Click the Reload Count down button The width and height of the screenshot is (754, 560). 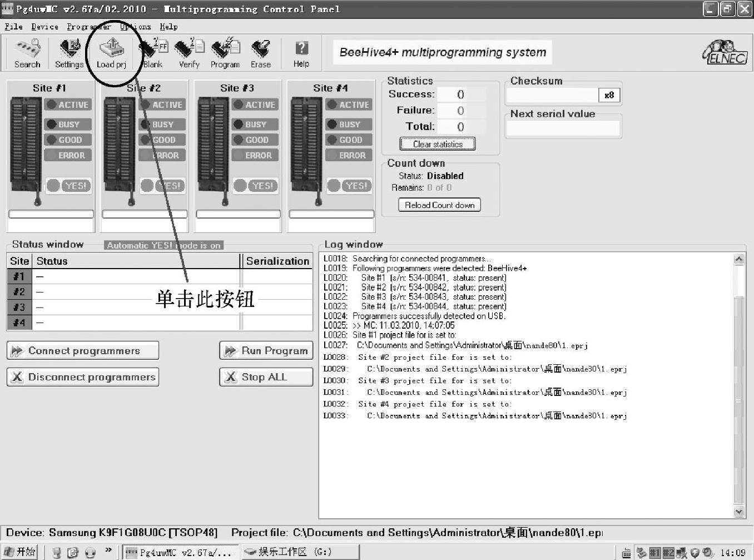439,205
